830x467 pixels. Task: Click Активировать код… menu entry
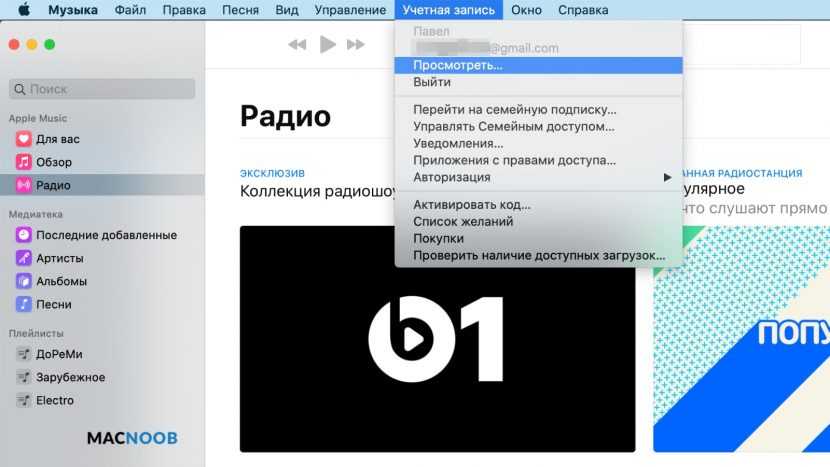(x=472, y=205)
